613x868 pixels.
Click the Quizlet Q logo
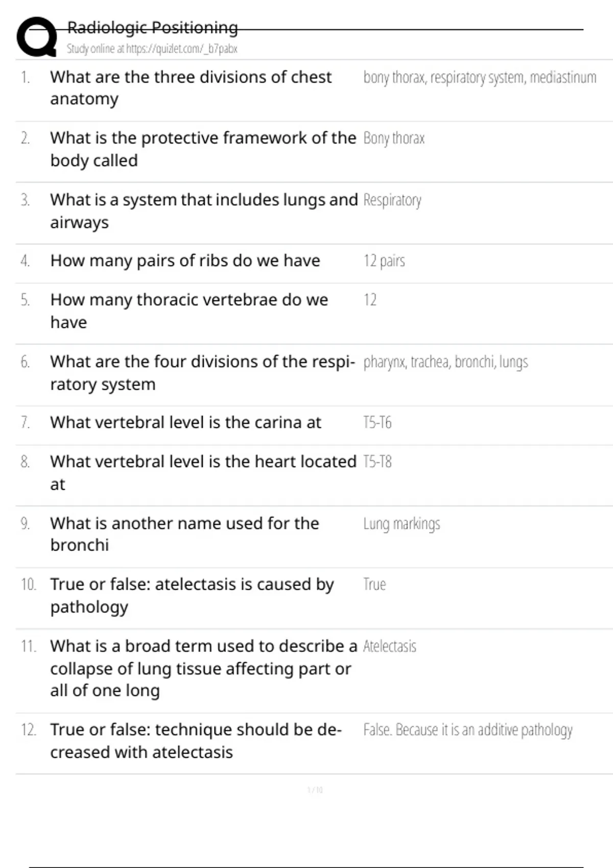(37, 37)
